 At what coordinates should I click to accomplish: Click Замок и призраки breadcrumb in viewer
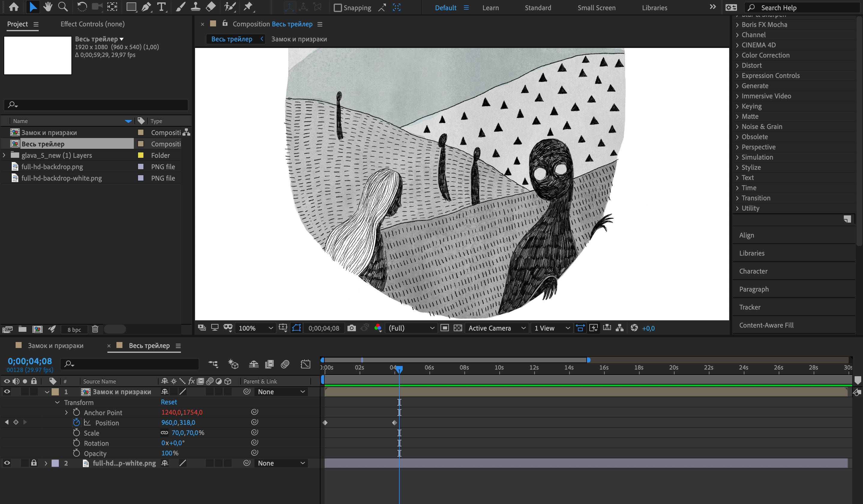pyautogui.click(x=299, y=39)
